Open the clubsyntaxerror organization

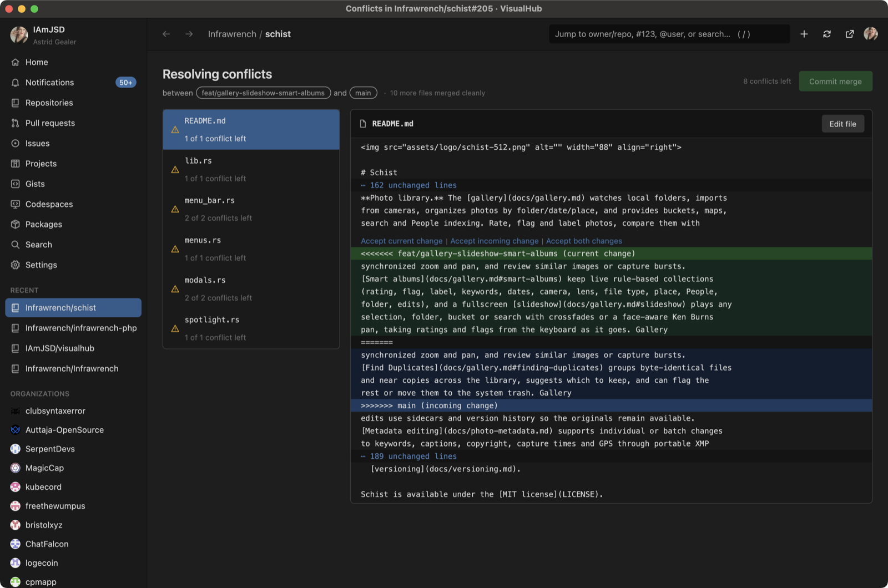click(73, 411)
